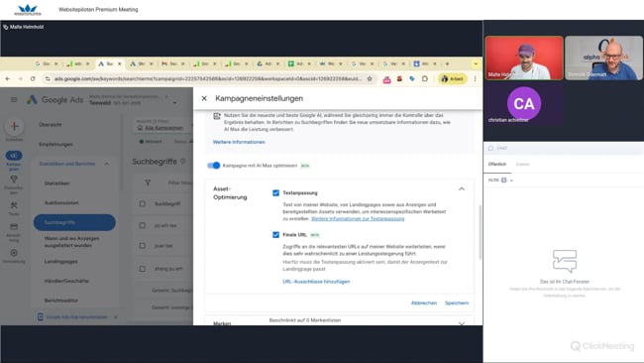Open the Google Ads hamburger menu
The image size is (644, 363).
[14, 99]
